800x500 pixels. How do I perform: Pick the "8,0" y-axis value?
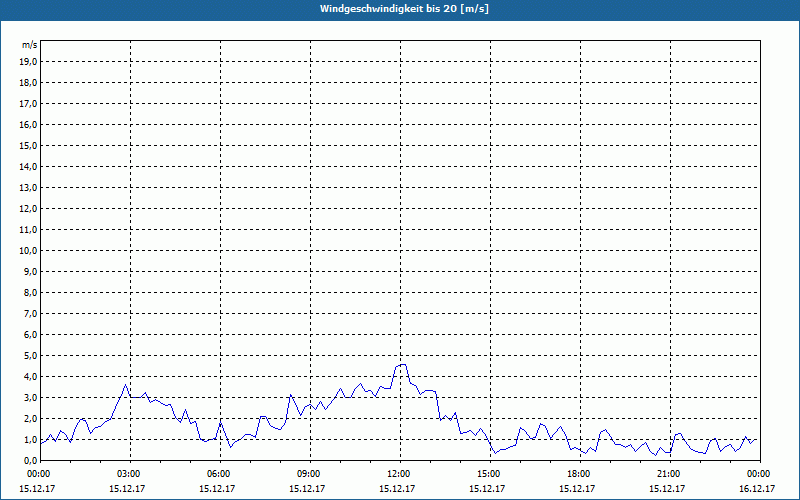[x=30, y=292]
